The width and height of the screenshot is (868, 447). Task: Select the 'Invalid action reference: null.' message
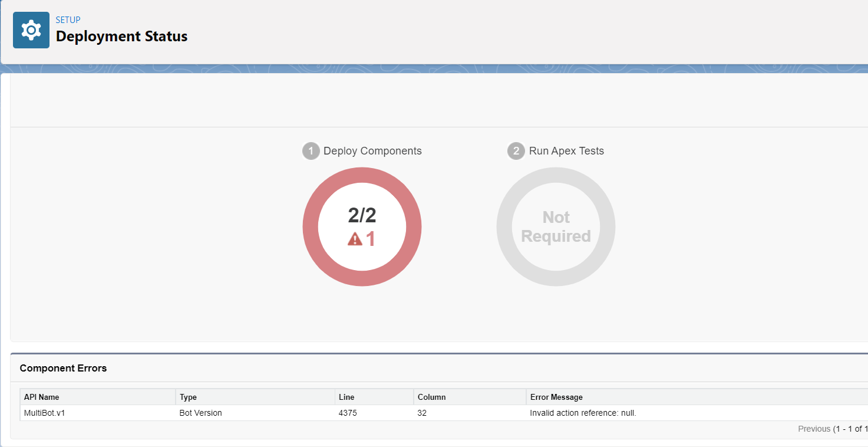[x=583, y=413]
